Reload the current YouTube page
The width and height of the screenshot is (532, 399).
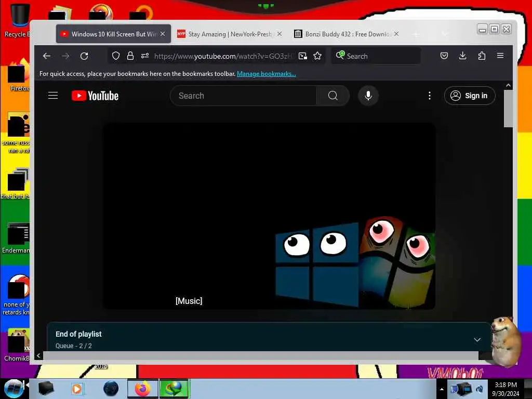pyautogui.click(x=84, y=56)
